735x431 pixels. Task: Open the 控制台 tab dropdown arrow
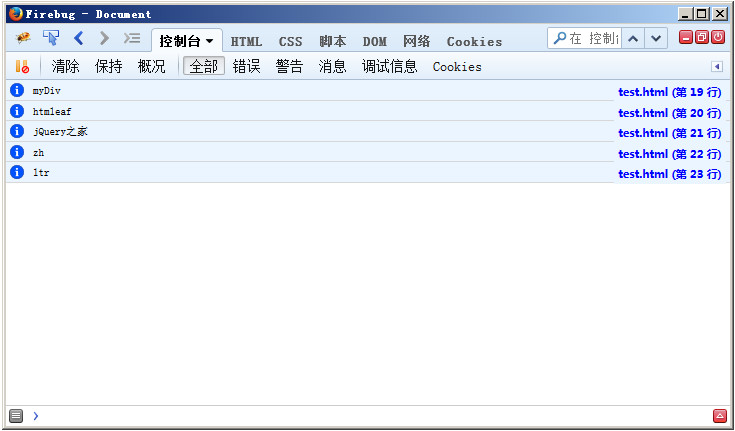[x=210, y=41]
